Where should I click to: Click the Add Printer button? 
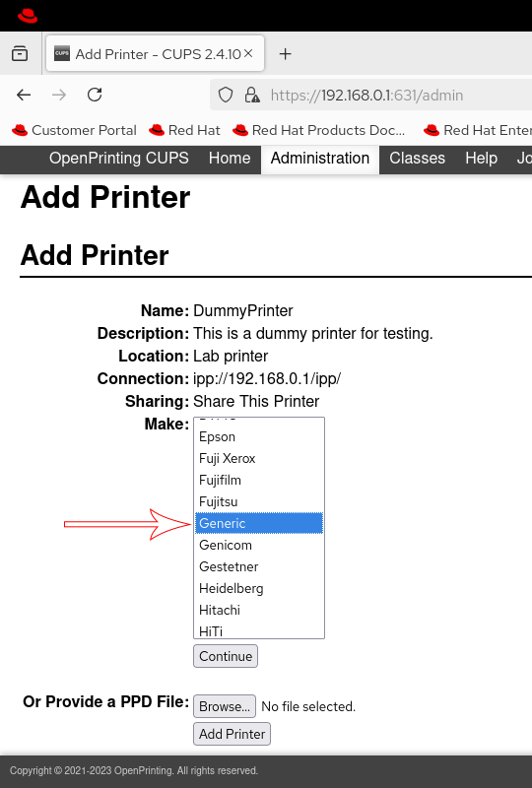(232, 734)
